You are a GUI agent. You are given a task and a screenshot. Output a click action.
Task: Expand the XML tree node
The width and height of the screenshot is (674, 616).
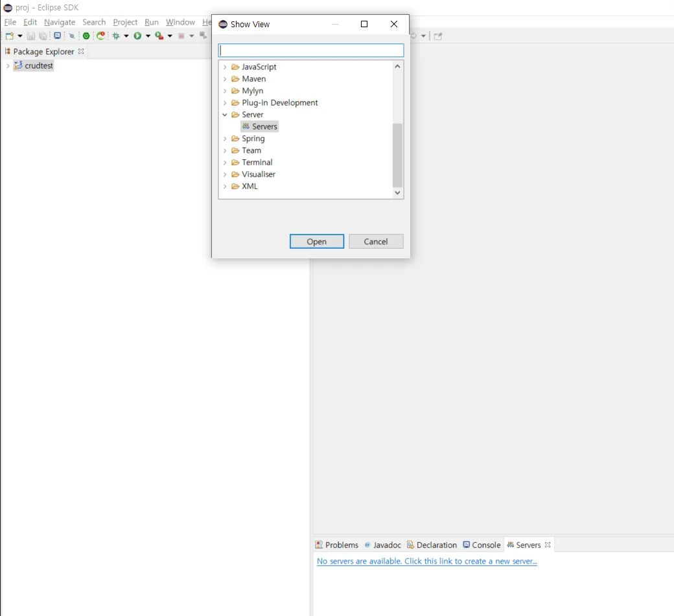click(x=225, y=186)
